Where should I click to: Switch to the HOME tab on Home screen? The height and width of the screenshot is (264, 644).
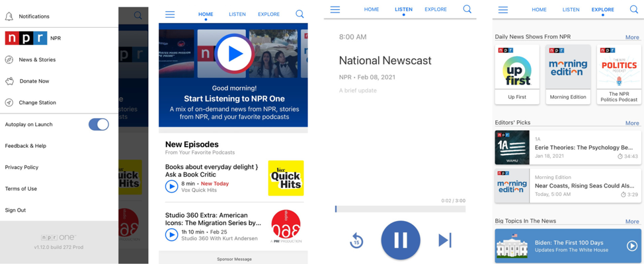click(206, 15)
